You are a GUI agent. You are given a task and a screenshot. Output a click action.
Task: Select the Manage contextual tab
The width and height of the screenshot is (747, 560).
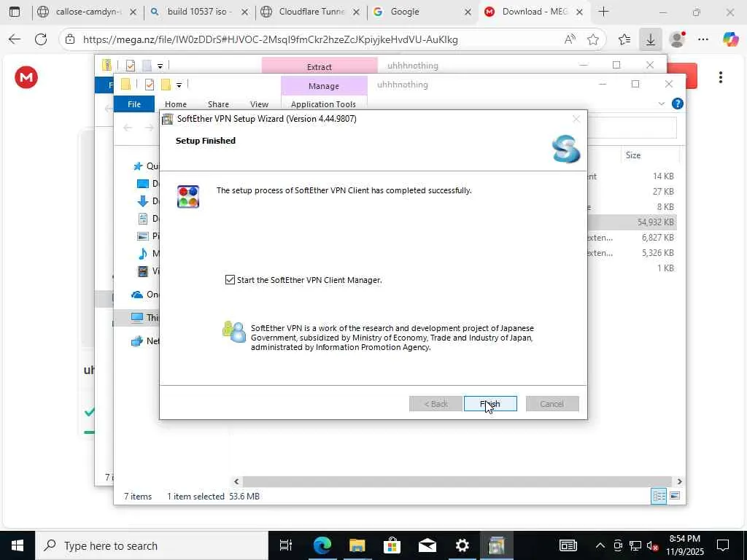324,86
